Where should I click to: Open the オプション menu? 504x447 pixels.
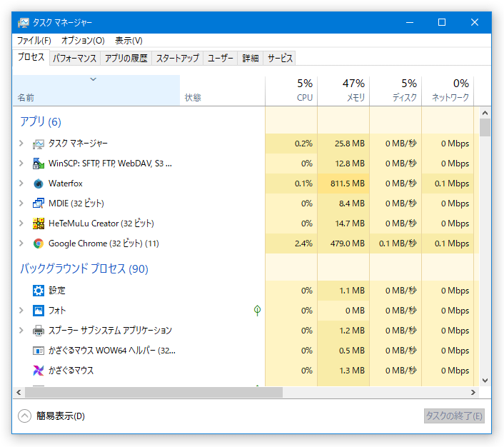coord(83,41)
